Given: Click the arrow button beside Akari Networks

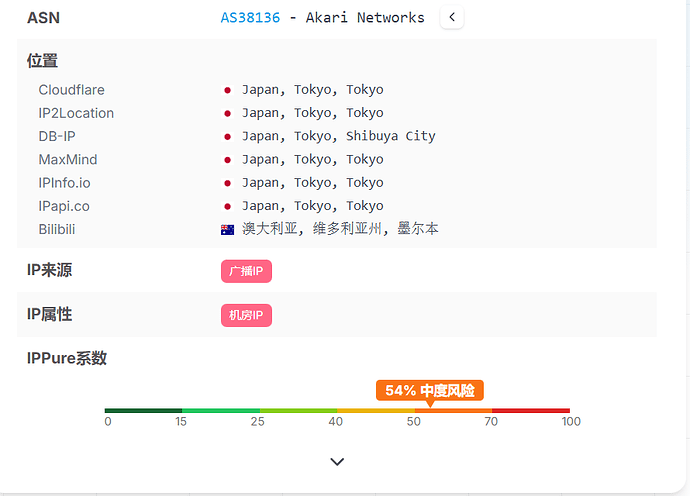Looking at the screenshot, I should [452, 17].
